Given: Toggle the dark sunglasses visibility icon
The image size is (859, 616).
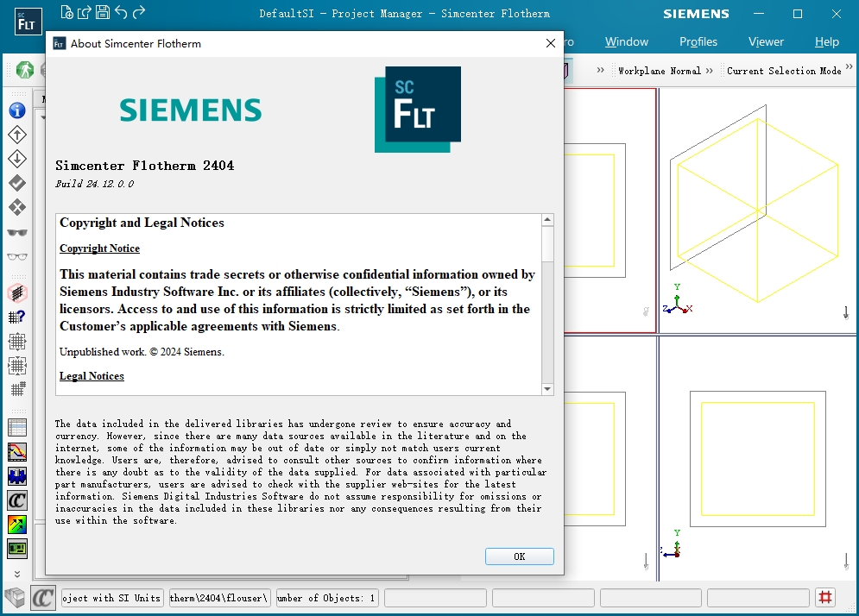Looking at the screenshot, I should (17, 232).
